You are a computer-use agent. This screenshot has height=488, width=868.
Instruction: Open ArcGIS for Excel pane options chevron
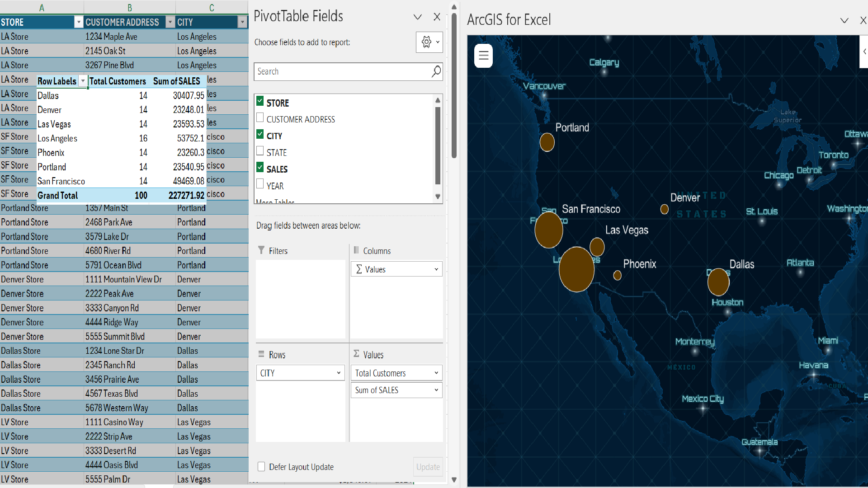click(844, 20)
